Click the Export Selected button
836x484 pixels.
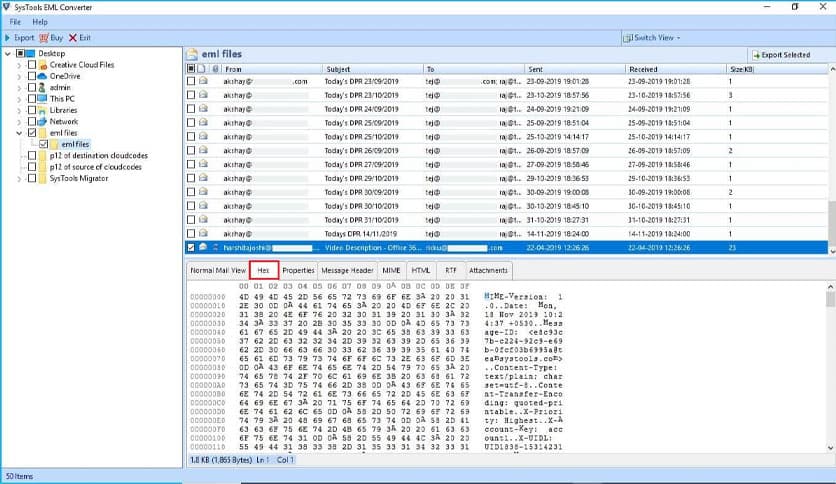[781, 54]
